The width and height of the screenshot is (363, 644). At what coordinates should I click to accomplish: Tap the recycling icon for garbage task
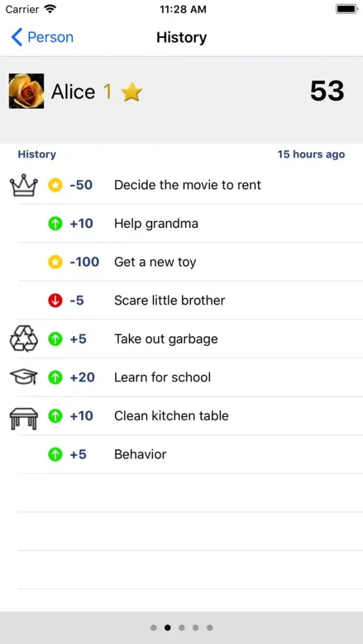[x=23, y=339]
